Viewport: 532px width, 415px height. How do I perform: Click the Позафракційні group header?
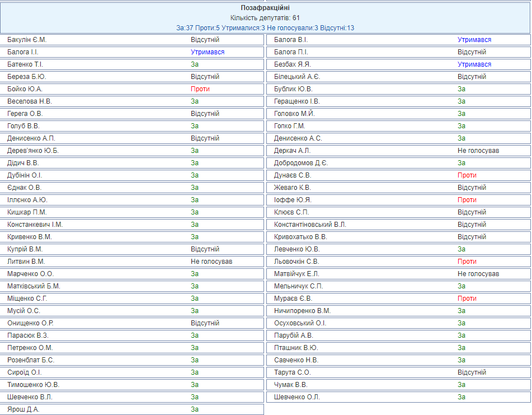click(265, 8)
